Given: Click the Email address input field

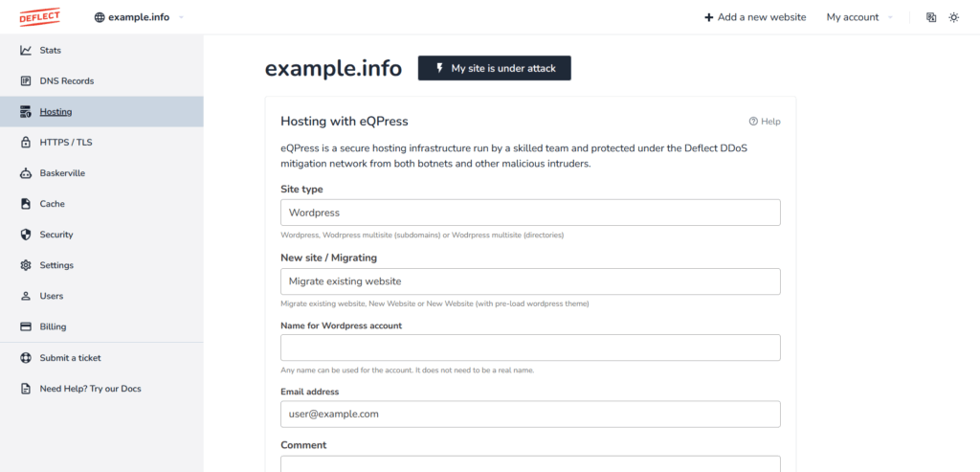Looking at the screenshot, I should pos(530,414).
